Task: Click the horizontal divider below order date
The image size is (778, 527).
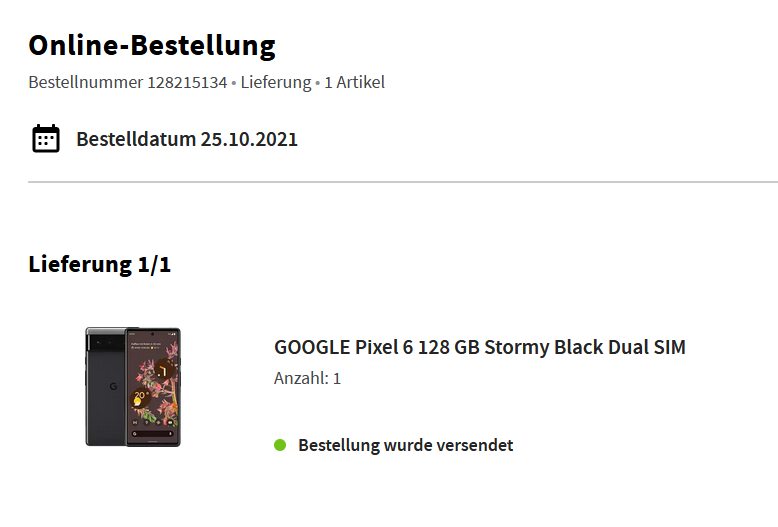Action: click(x=403, y=182)
